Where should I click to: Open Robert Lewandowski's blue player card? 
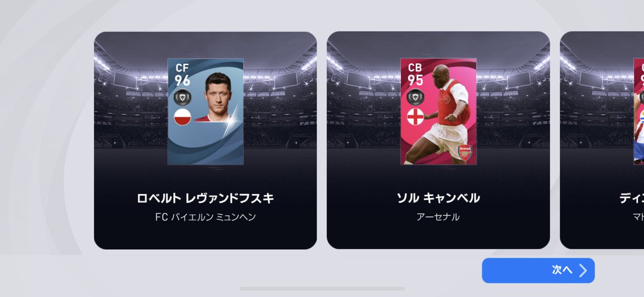[x=206, y=112]
